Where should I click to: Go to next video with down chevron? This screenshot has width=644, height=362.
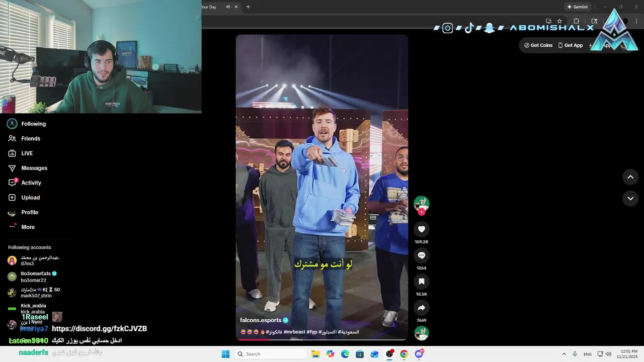[630, 199]
